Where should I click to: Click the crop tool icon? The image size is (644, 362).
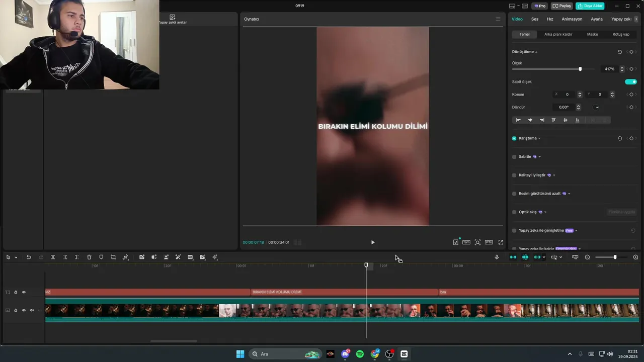pyautogui.click(x=113, y=257)
